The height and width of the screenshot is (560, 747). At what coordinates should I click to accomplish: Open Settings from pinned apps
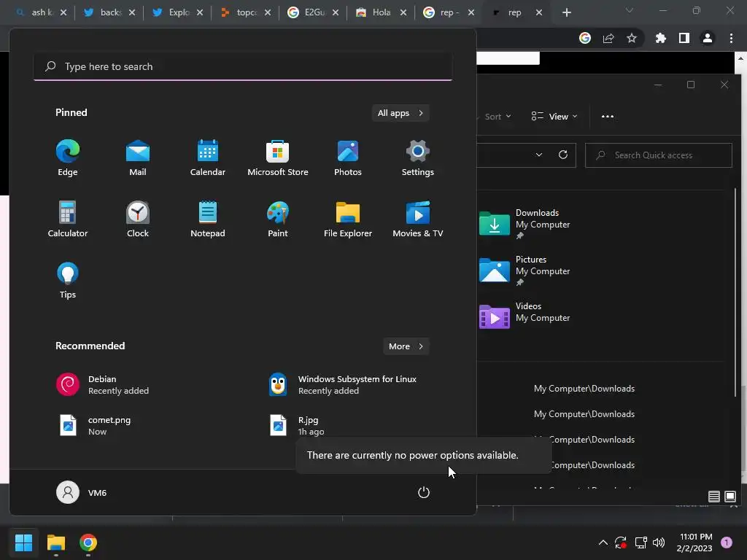(x=418, y=158)
